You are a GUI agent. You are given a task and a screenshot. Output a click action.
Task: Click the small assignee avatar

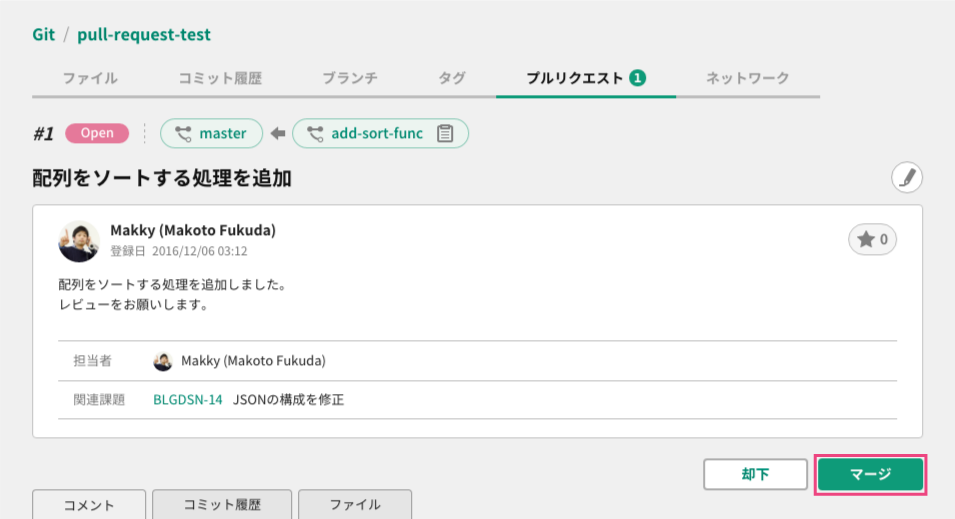(163, 361)
